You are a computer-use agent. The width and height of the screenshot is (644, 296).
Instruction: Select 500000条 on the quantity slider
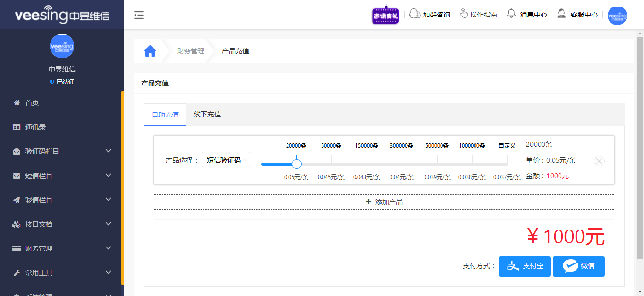(437, 164)
